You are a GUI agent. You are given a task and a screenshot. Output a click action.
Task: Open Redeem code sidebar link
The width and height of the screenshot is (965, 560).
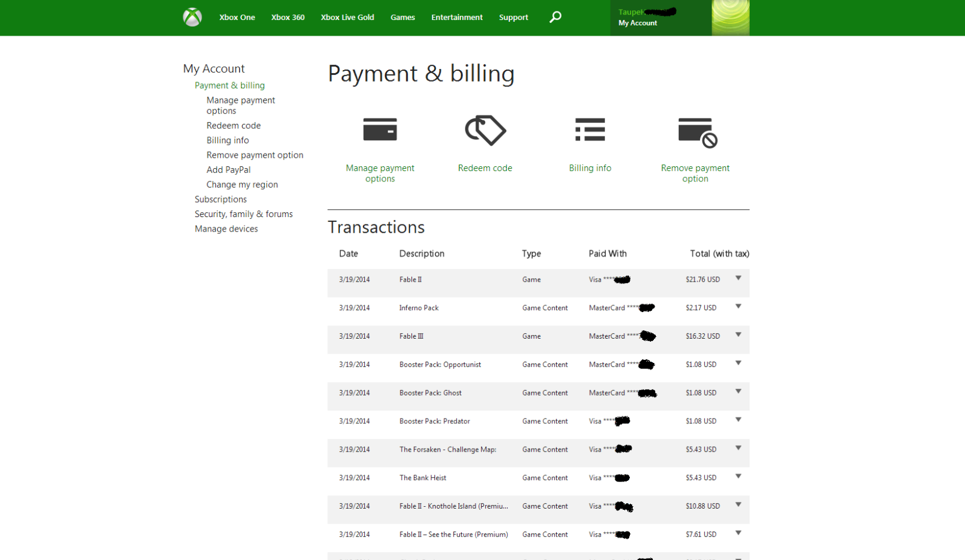tap(234, 126)
